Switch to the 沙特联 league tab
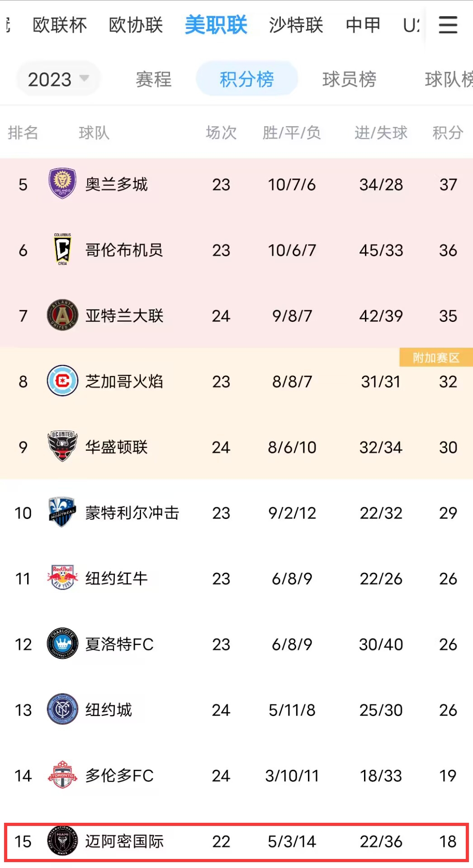Viewport: 473px width, 868px height. 296,25
